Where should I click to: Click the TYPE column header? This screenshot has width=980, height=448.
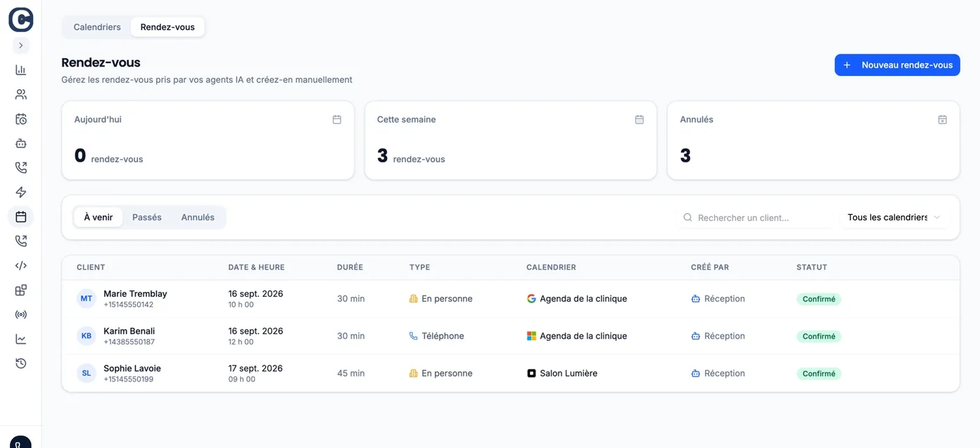[420, 267]
